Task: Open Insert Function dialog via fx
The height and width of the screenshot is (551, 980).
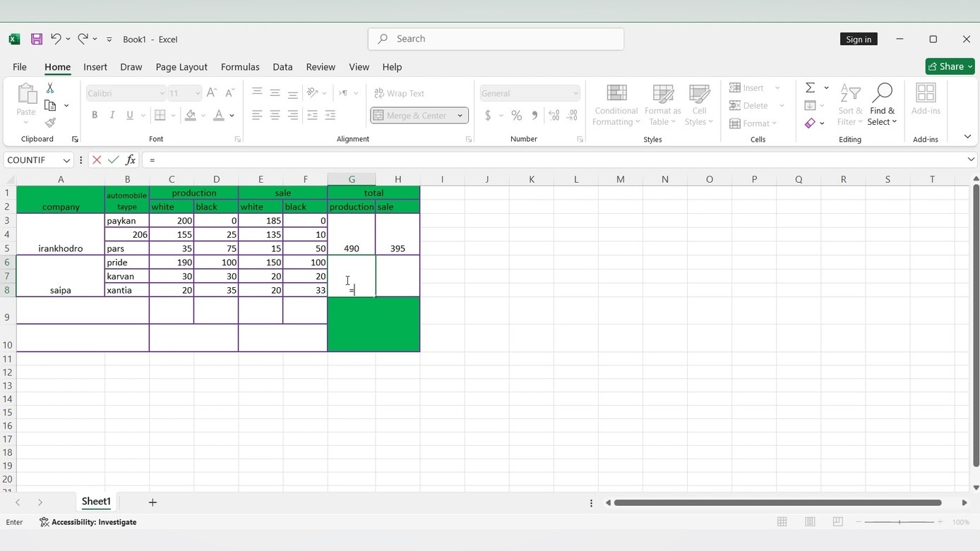Action: pyautogui.click(x=130, y=160)
